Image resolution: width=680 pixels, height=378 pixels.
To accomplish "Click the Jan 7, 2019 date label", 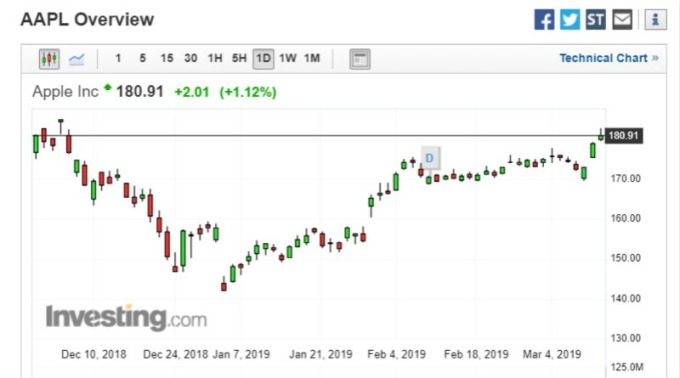I will [241, 355].
